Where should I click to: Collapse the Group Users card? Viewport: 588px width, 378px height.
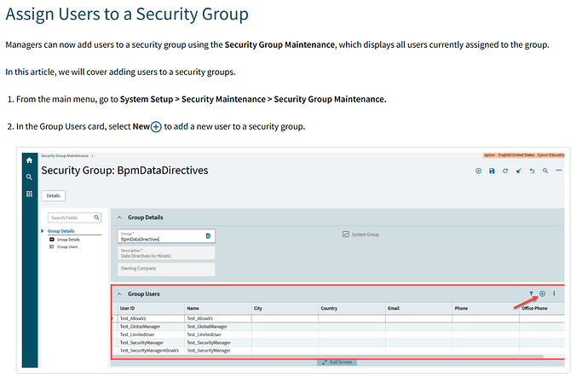click(x=119, y=294)
